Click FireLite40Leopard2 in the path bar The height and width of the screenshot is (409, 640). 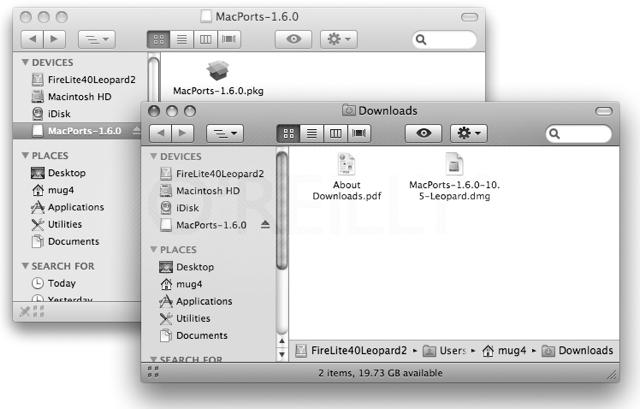click(351, 351)
